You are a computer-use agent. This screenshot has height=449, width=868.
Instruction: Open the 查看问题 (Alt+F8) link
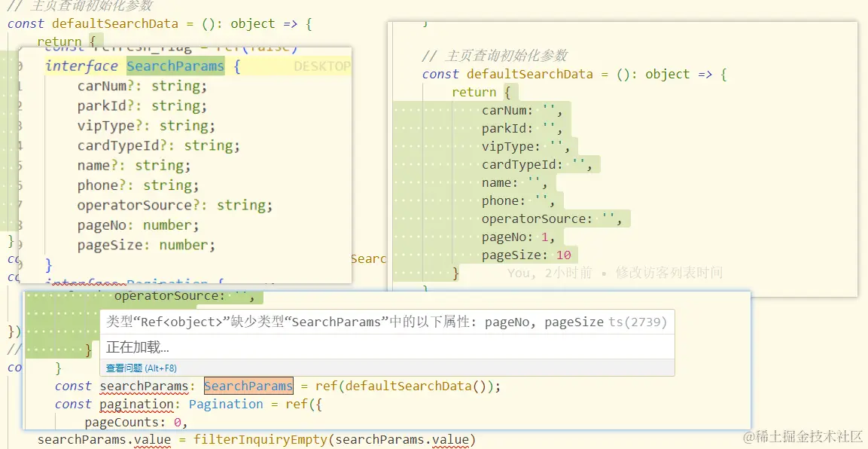(x=142, y=368)
